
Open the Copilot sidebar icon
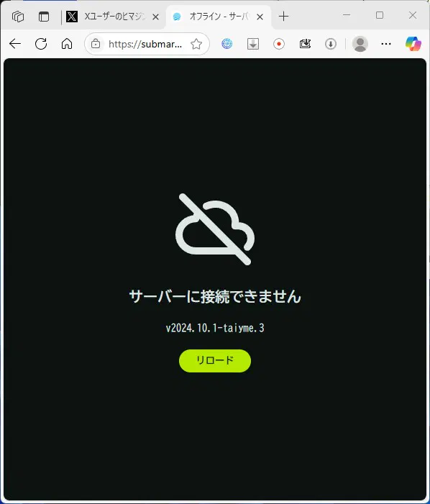point(413,44)
